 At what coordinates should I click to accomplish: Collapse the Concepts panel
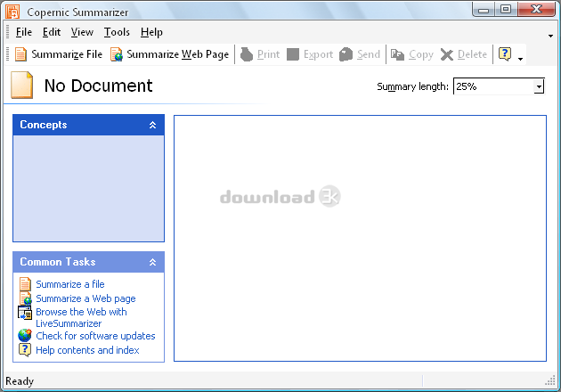[153, 125]
